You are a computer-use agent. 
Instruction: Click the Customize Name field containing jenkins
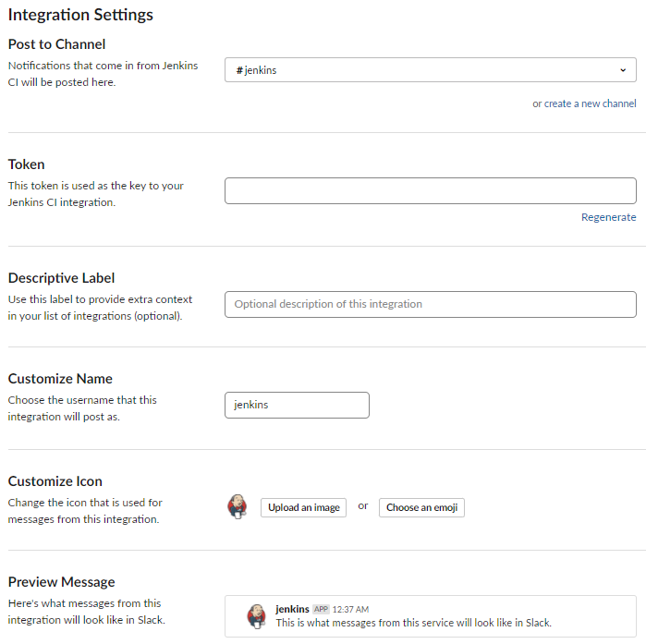click(297, 405)
